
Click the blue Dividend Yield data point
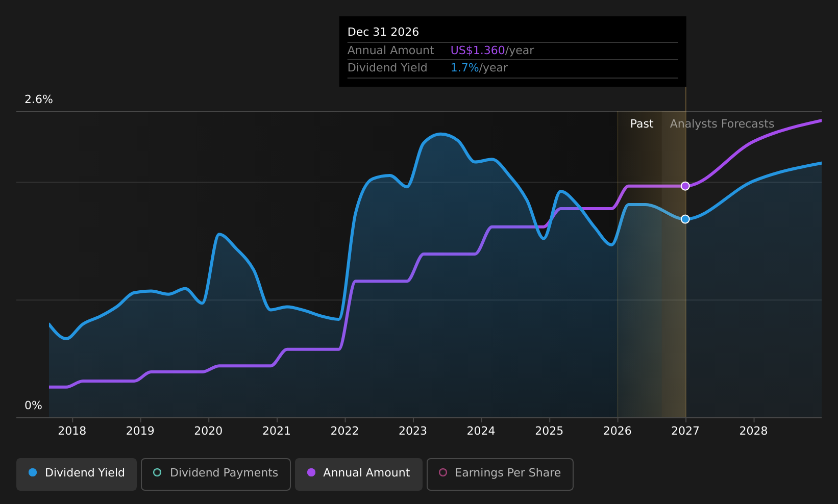tap(685, 219)
